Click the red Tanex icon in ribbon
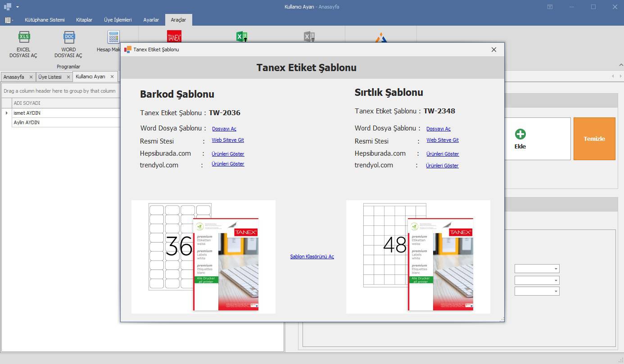624x364 pixels. coord(174,37)
